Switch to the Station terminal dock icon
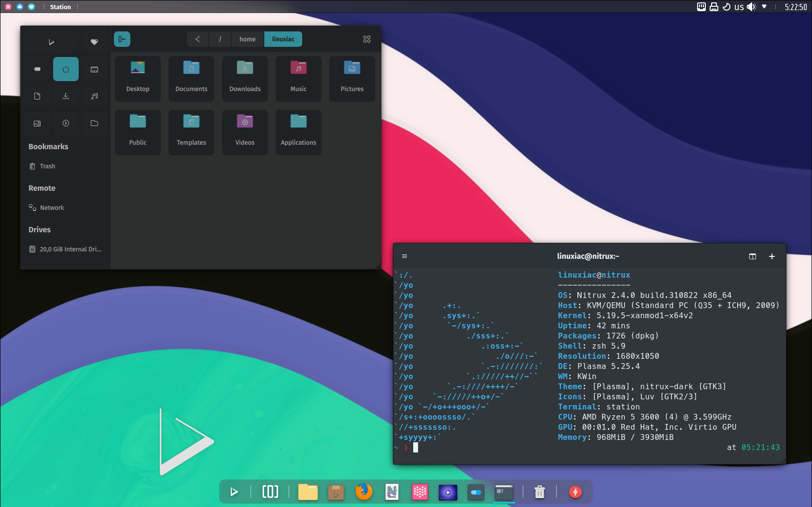 (x=504, y=492)
